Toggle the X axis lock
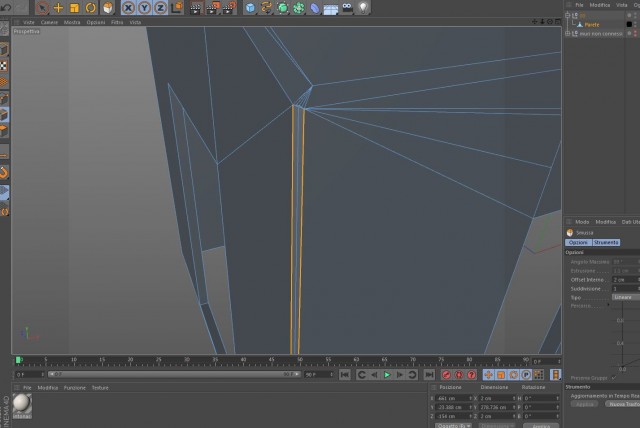640x428 pixels. coord(128,7)
